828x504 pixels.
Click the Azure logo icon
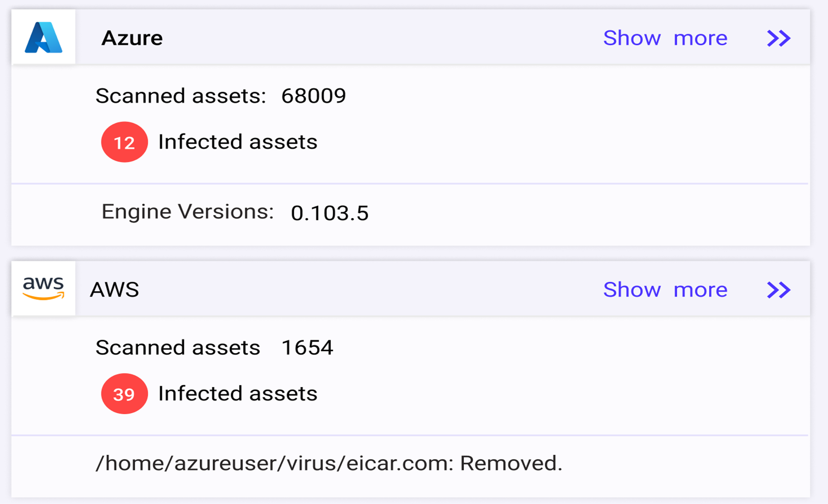(x=43, y=37)
